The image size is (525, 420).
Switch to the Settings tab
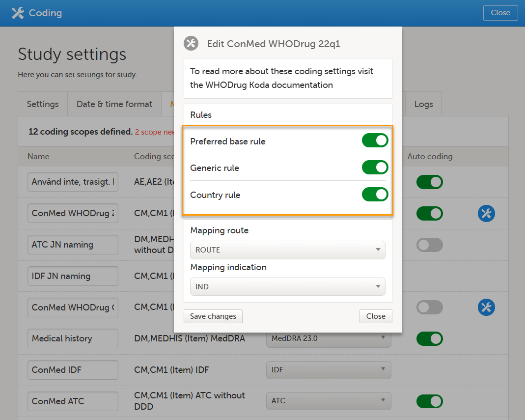(x=43, y=104)
